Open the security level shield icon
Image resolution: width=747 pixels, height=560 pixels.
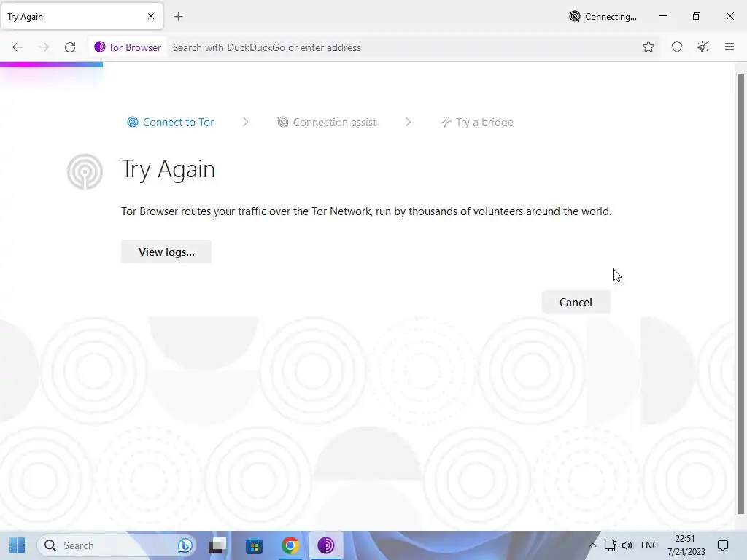coord(676,47)
